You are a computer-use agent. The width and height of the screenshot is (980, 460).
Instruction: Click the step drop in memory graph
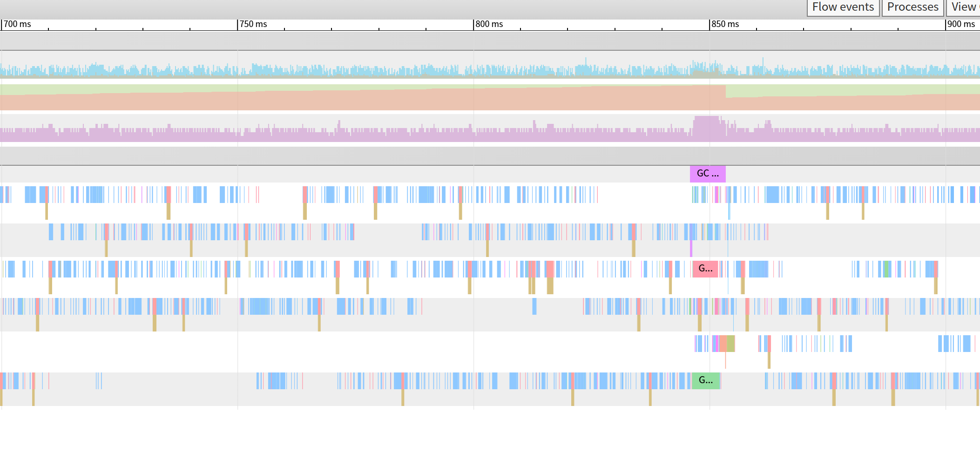726,91
